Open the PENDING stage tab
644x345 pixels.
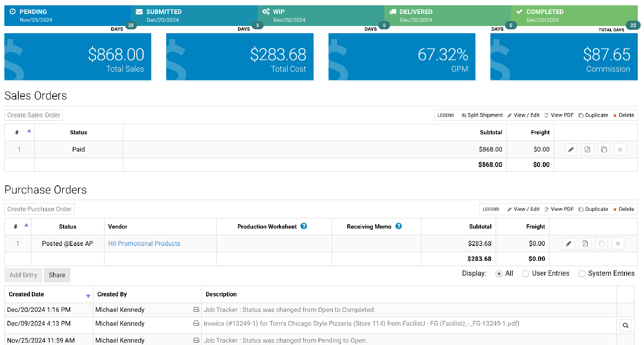coord(67,16)
